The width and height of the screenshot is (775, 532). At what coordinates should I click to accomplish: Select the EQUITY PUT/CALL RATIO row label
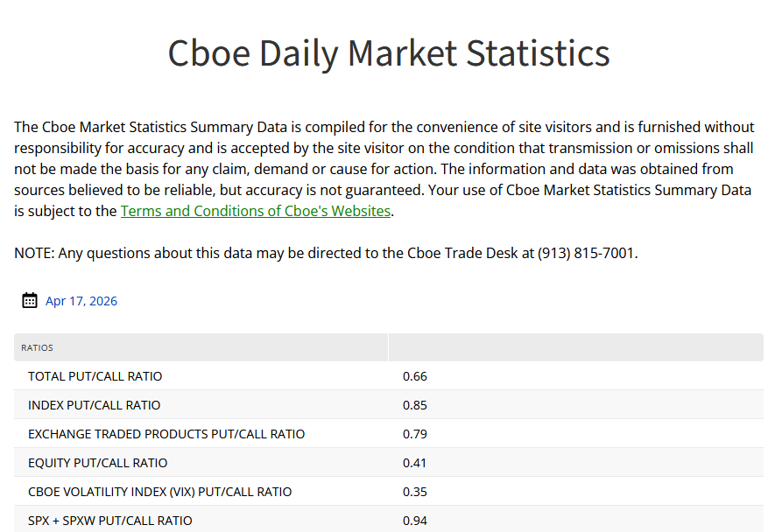click(x=98, y=463)
